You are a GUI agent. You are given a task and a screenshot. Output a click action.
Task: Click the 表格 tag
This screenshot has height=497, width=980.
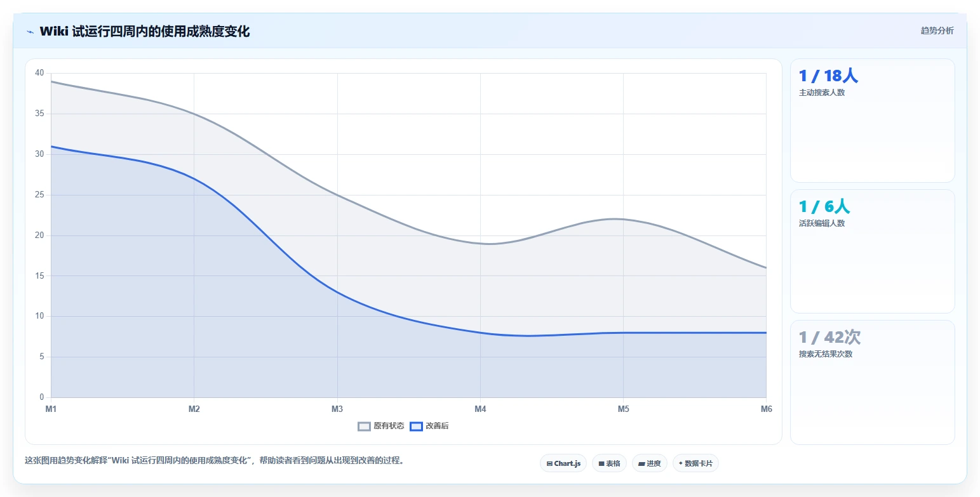609,463
